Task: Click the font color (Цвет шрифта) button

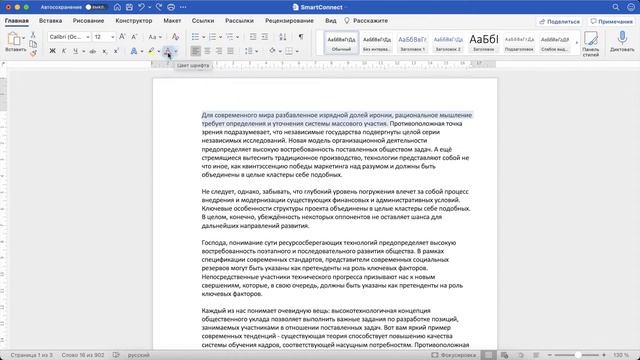Action: point(167,51)
